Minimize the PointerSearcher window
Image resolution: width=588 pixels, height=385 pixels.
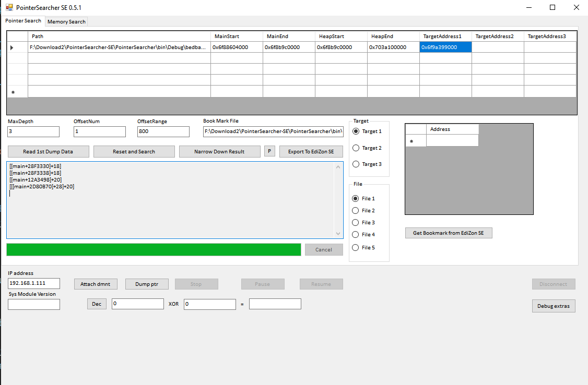pos(529,7)
